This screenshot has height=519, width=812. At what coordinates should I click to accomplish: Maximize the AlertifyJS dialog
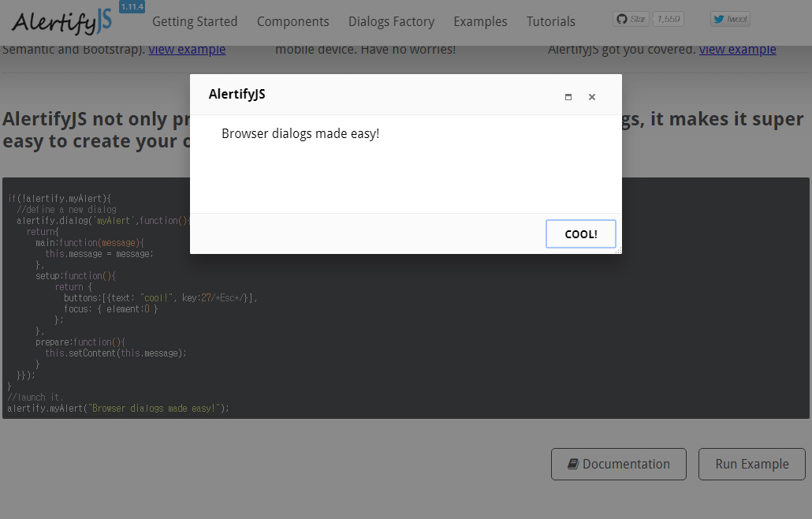568,97
